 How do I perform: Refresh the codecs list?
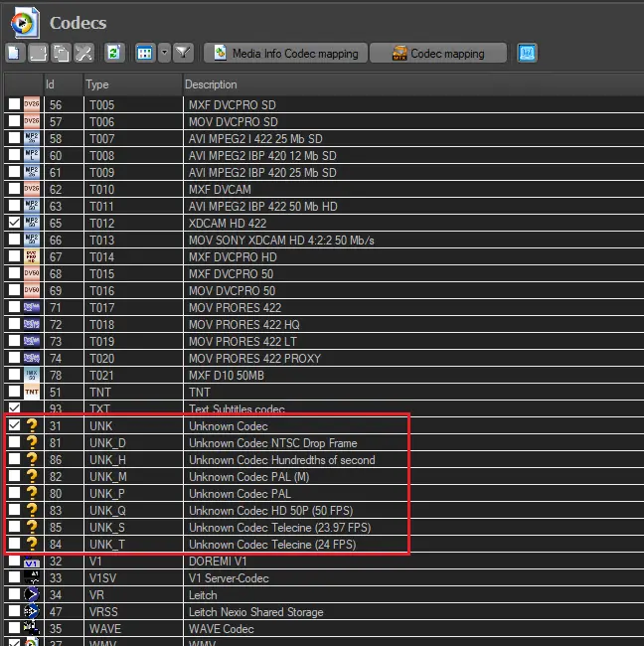pos(114,53)
